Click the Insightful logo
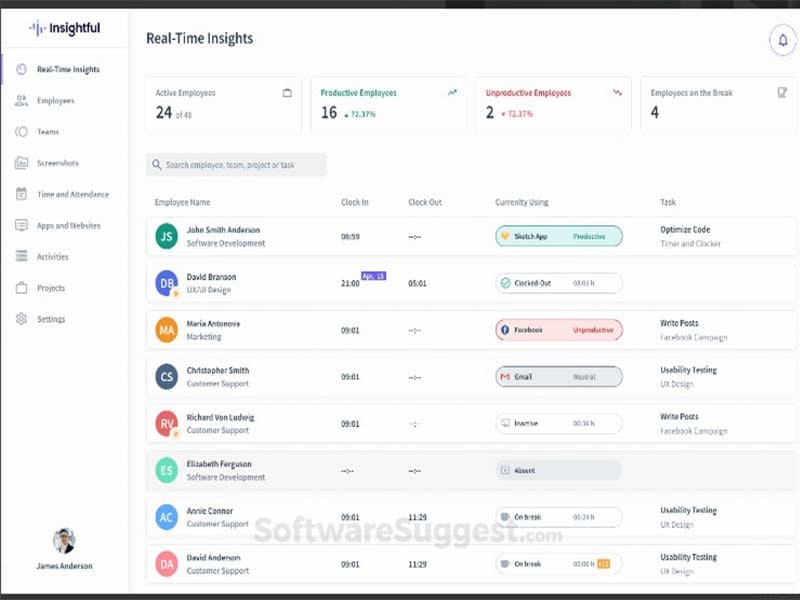This screenshot has width=800, height=600. (x=65, y=29)
